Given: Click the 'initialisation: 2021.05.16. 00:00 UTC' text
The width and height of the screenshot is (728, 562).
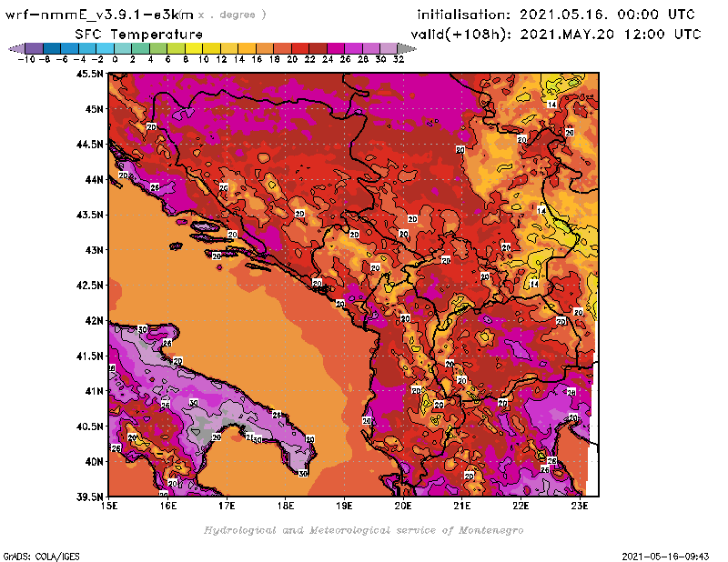Looking at the screenshot, I should [x=556, y=15].
